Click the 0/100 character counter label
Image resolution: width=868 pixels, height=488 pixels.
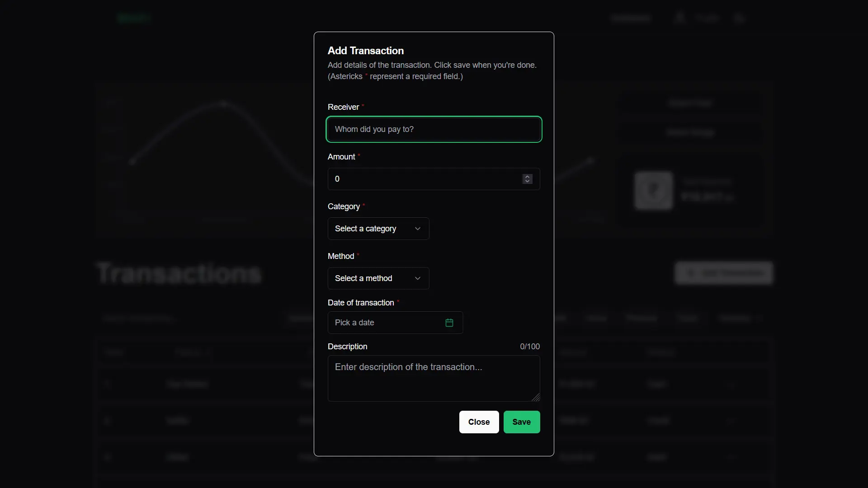pos(529,346)
